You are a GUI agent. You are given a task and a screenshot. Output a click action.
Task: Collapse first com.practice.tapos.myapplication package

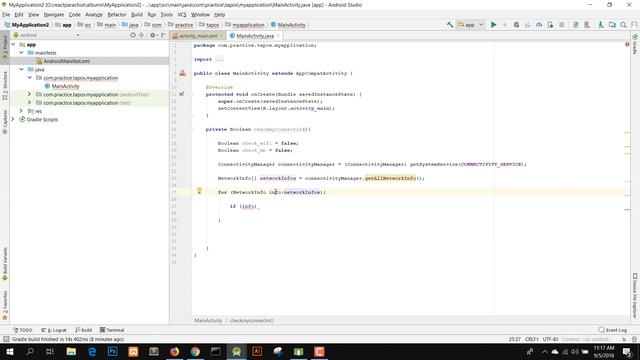[29, 78]
